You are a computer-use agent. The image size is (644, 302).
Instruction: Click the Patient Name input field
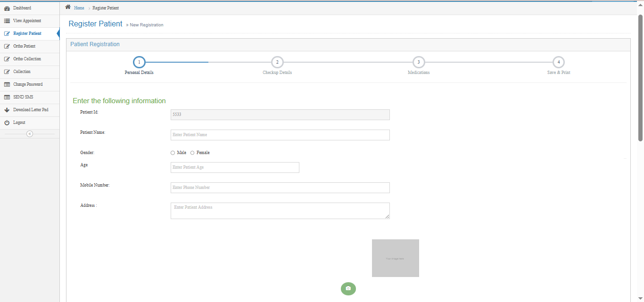pos(280,135)
